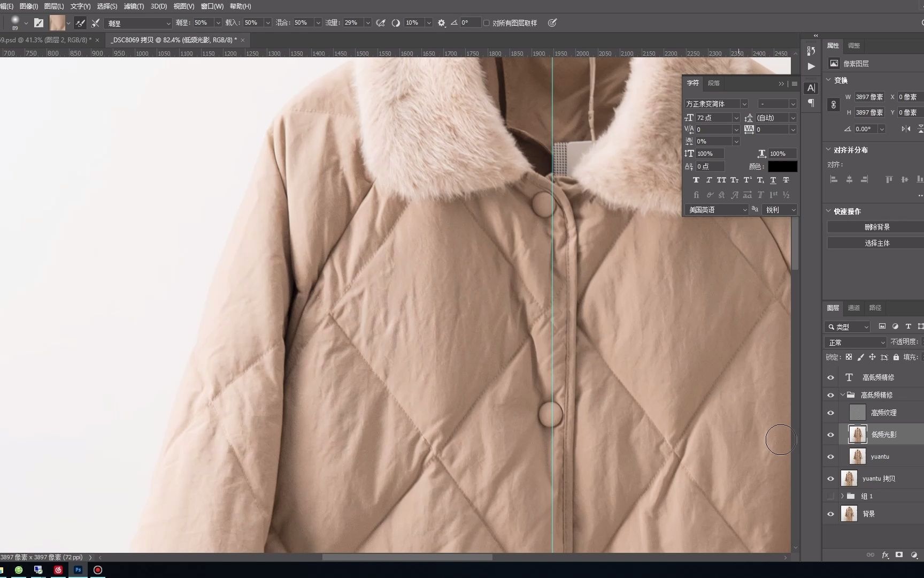Click the flip horizontal icon in Properties
This screenshot has width=924, height=578.
pyautogui.click(x=906, y=129)
